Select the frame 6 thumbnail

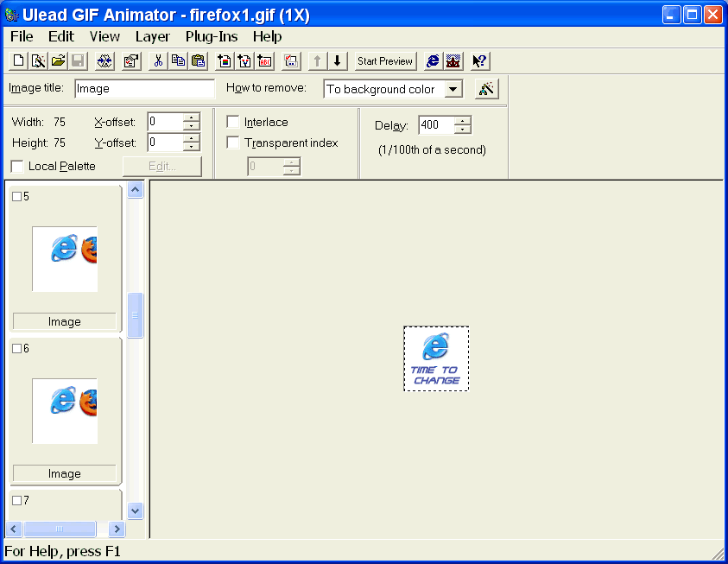(x=65, y=411)
